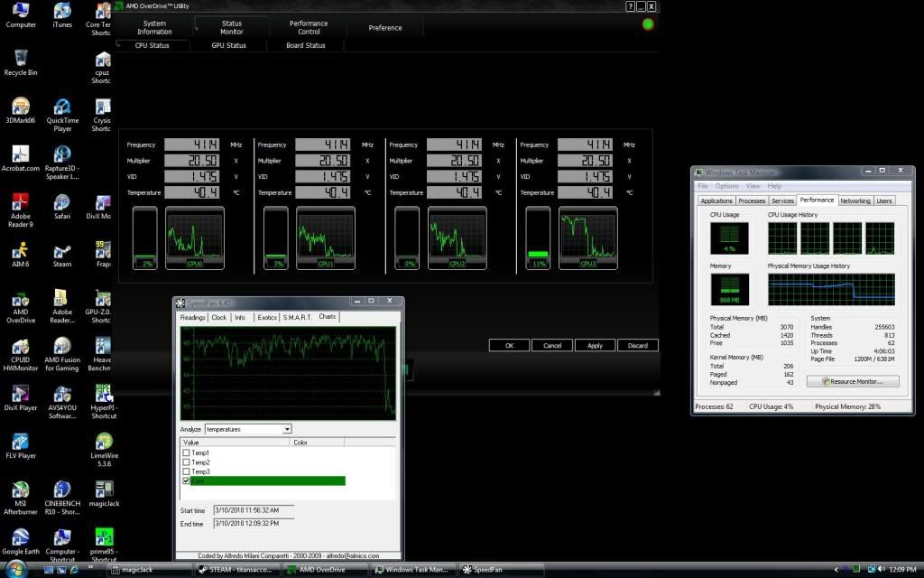This screenshot has height=578, width=924.
Task: Enable the Temp1 checkbox in SpeedFan
Action: point(186,452)
